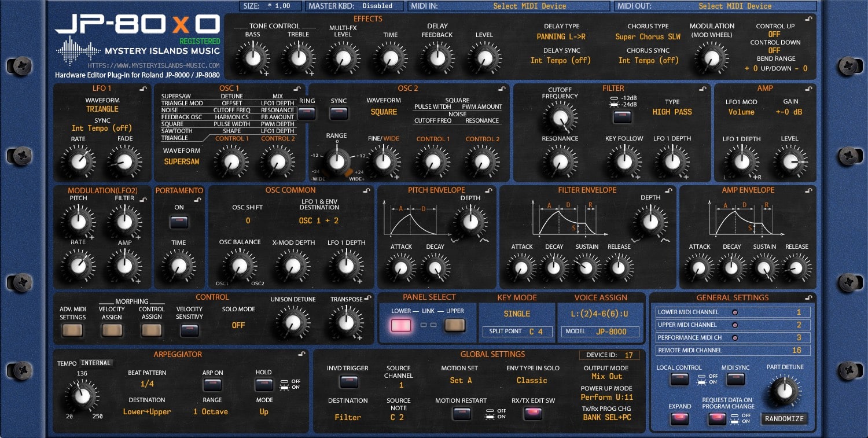Viewport: 868px width, 438px height.
Task: Open the Output Mode Mix Out selector
Action: (x=607, y=376)
